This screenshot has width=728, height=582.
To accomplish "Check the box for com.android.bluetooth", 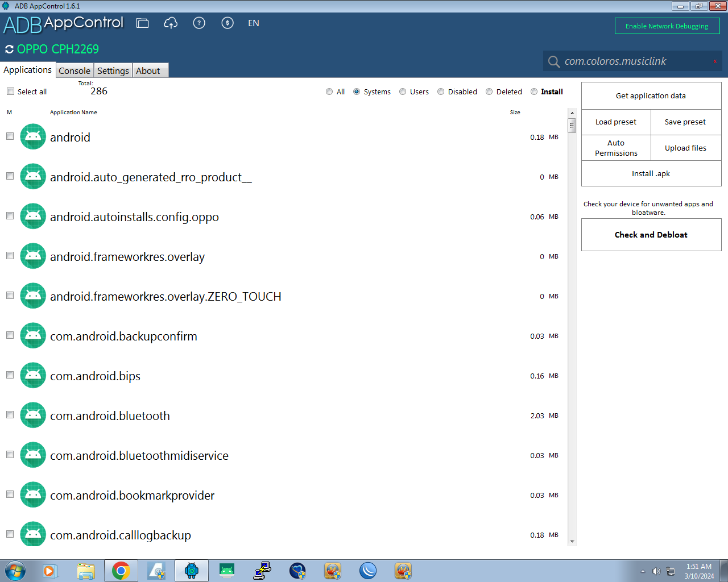I will (x=10, y=415).
